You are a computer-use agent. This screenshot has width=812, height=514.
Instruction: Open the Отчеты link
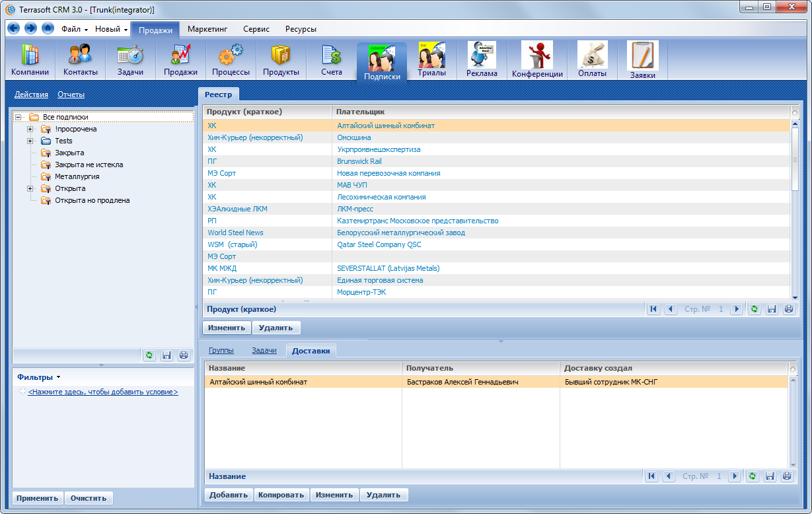[x=71, y=94]
